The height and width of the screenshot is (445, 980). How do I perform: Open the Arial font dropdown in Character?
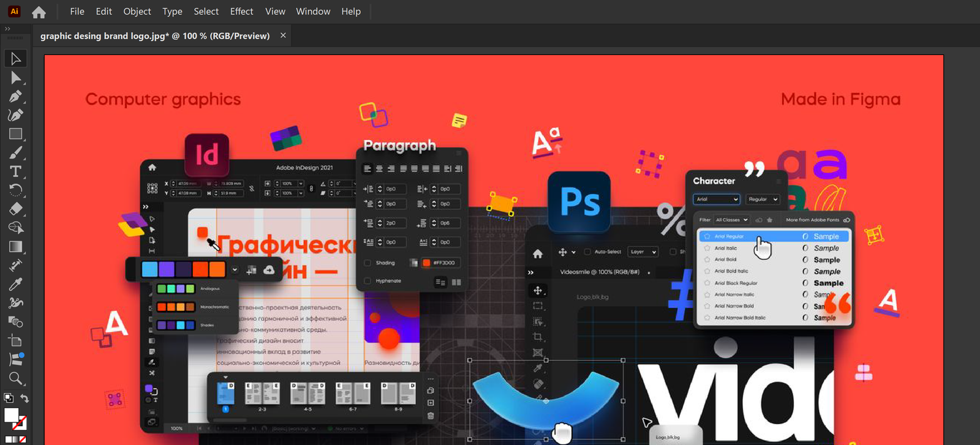pyautogui.click(x=717, y=200)
